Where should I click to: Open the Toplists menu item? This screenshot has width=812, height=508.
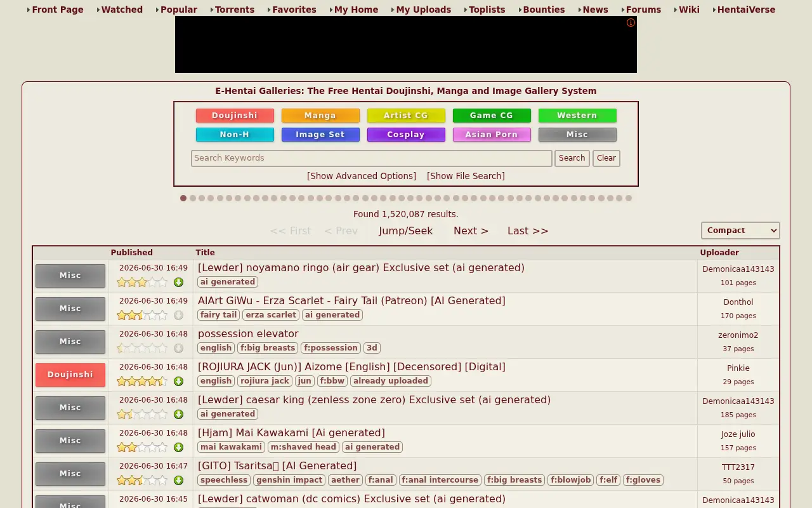click(487, 10)
